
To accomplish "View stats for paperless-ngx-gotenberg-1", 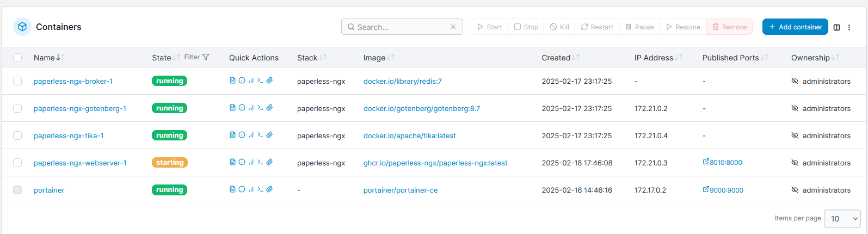I will coord(251,108).
